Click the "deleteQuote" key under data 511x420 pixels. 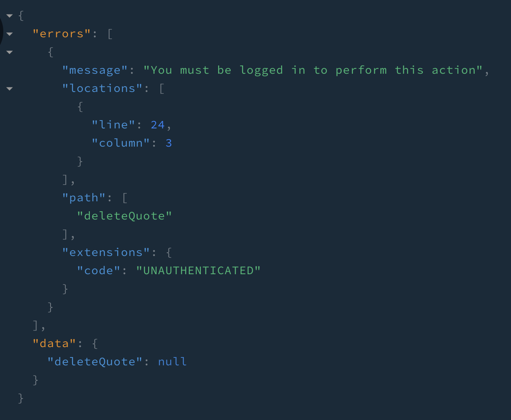(95, 362)
